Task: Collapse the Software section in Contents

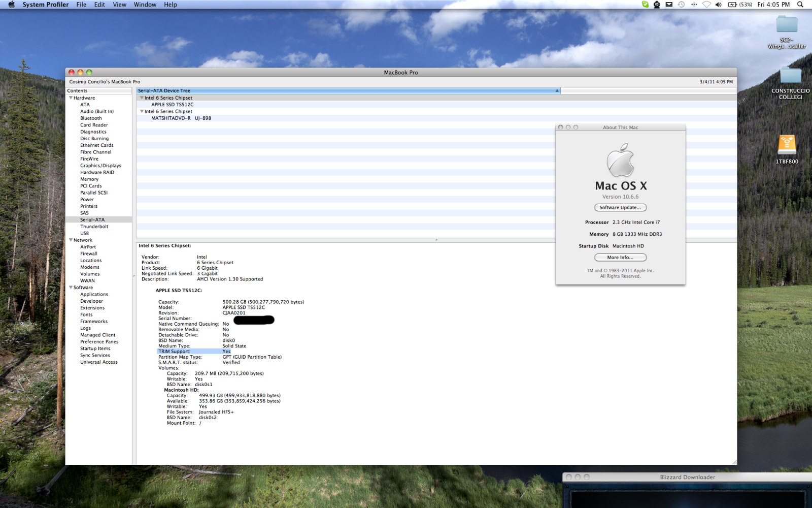Action: (71, 287)
